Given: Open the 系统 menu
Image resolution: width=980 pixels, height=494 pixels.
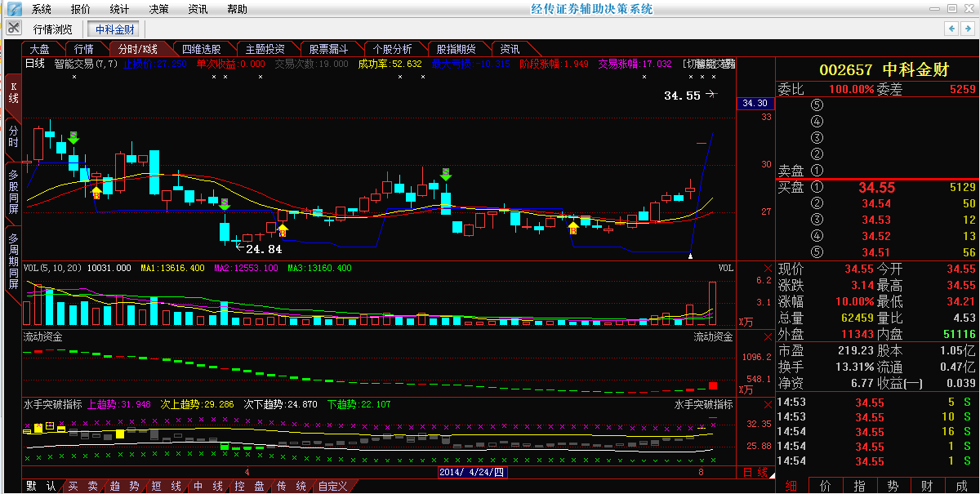Looking at the screenshot, I should tap(41, 9).
